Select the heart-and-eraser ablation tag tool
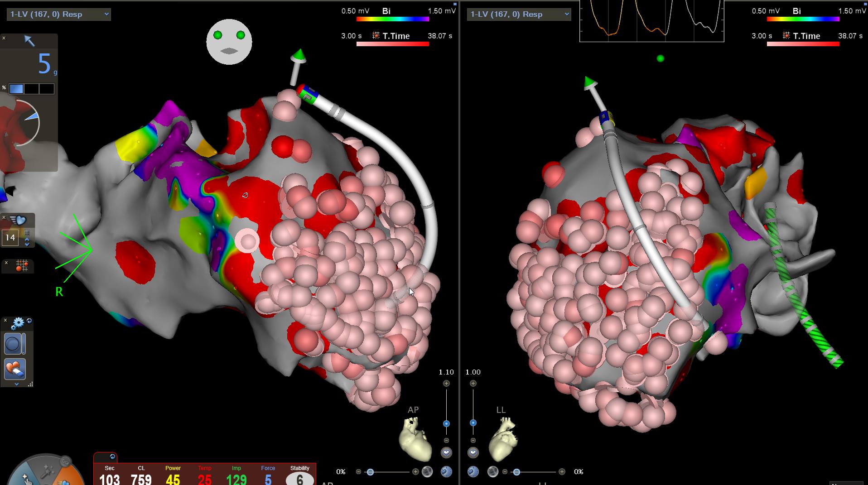Screen dimensions: 868x485 point(16,369)
